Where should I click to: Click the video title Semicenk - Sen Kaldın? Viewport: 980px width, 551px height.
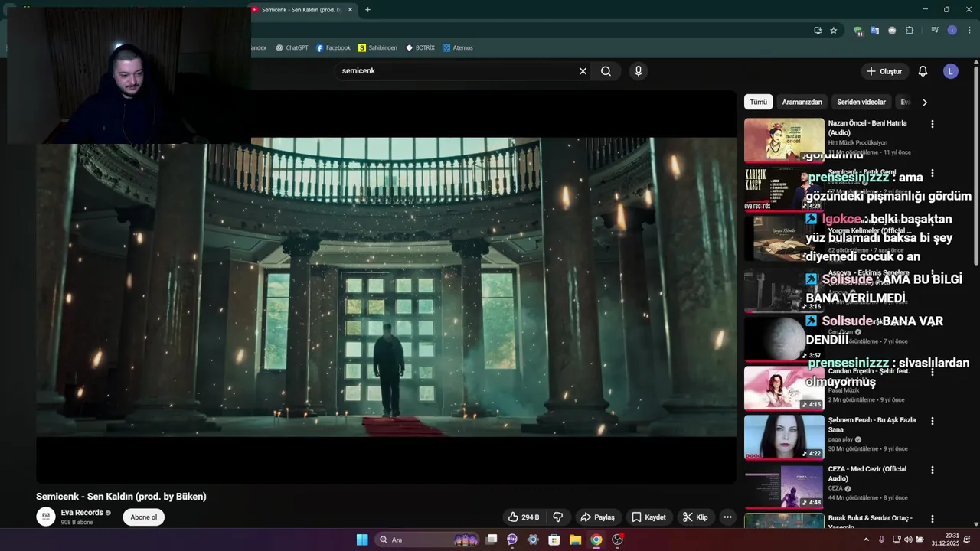pyautogui.click(x=121, y=497)
